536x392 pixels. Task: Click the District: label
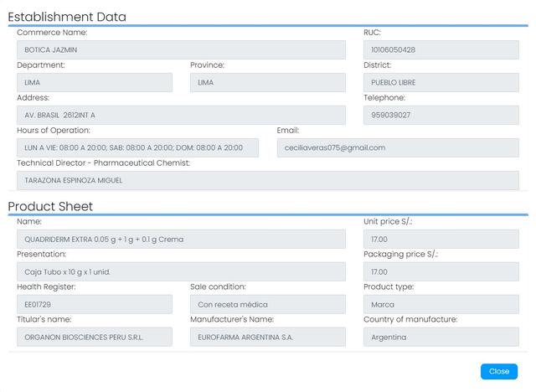(377, 65)
